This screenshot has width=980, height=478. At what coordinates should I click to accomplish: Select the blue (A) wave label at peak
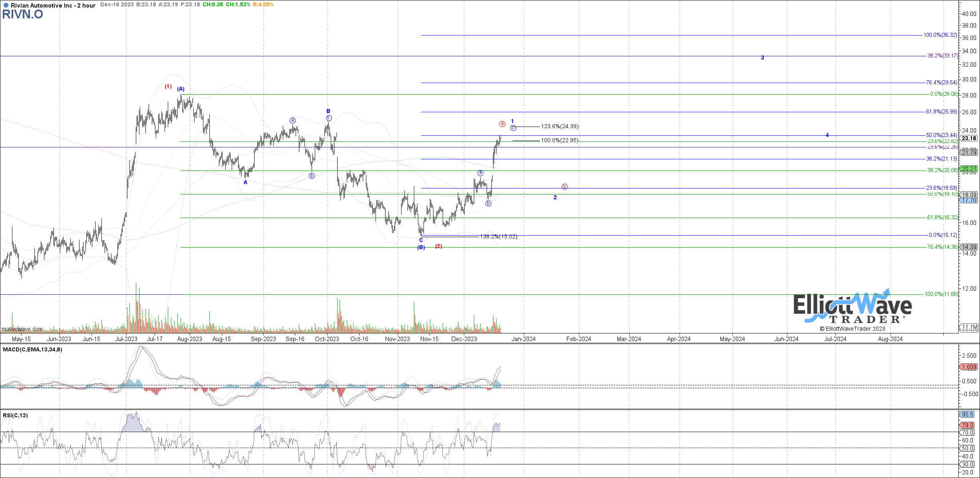[181, 89]
